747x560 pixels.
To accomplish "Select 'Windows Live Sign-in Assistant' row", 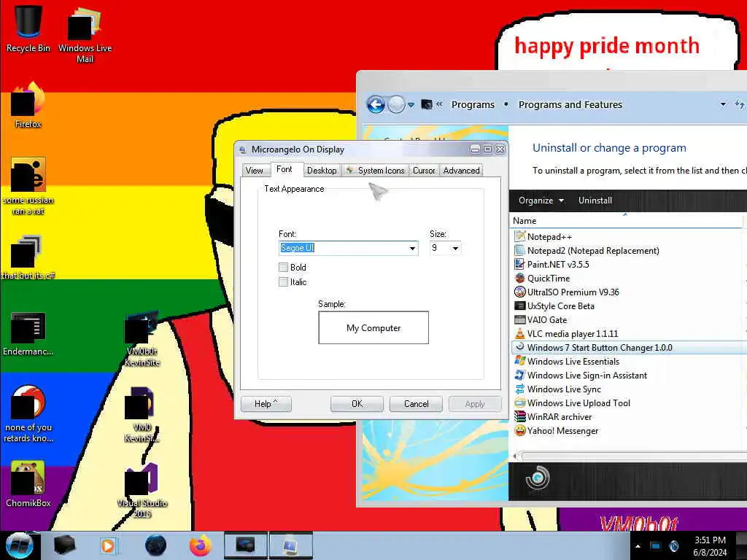I will point(629,376).
